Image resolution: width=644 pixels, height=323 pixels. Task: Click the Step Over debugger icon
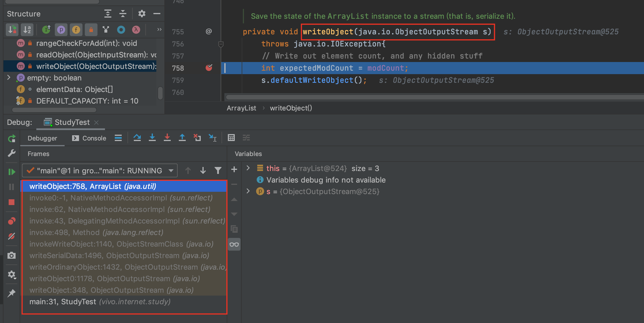pos(137,138)
